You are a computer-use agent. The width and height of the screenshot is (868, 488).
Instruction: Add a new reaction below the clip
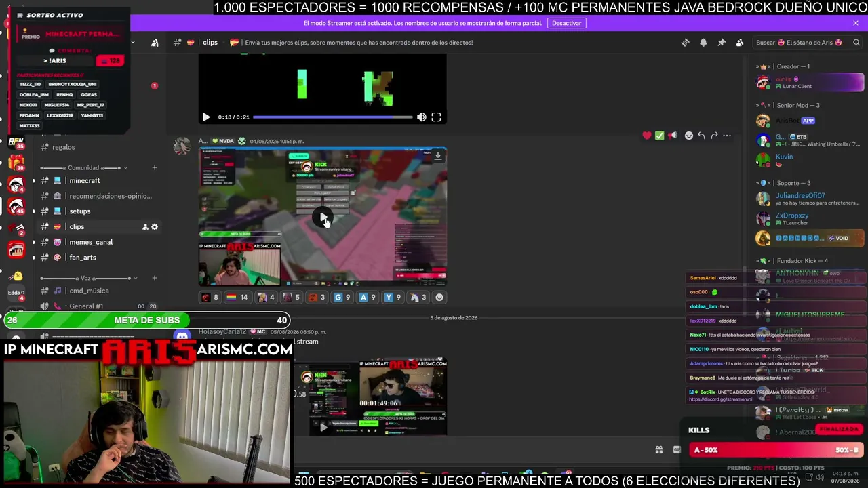coord(439,297)
